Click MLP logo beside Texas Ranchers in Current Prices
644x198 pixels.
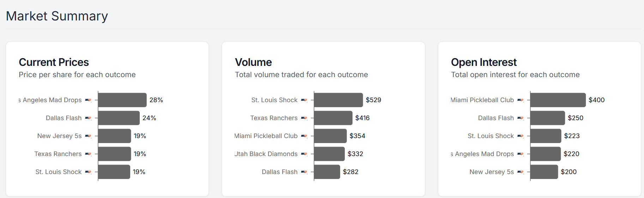click(88, 154)
